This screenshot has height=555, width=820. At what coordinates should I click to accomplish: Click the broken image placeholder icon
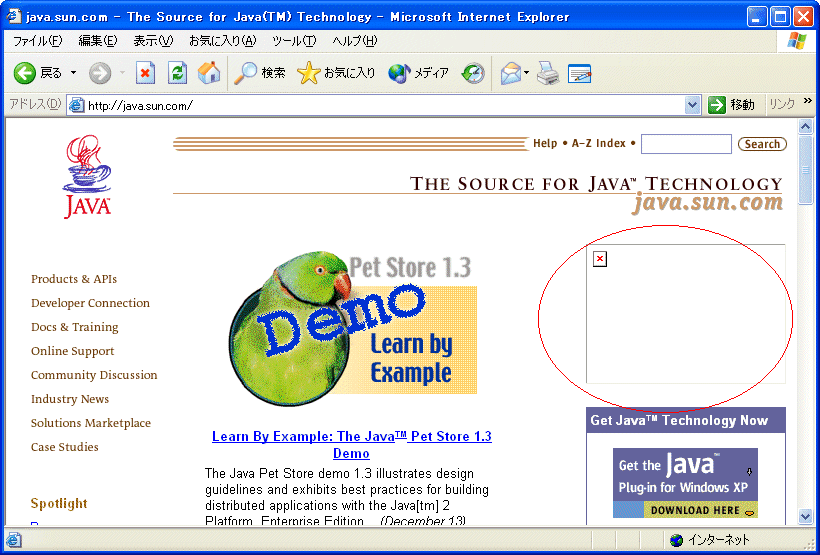click(x=600, y=259)
